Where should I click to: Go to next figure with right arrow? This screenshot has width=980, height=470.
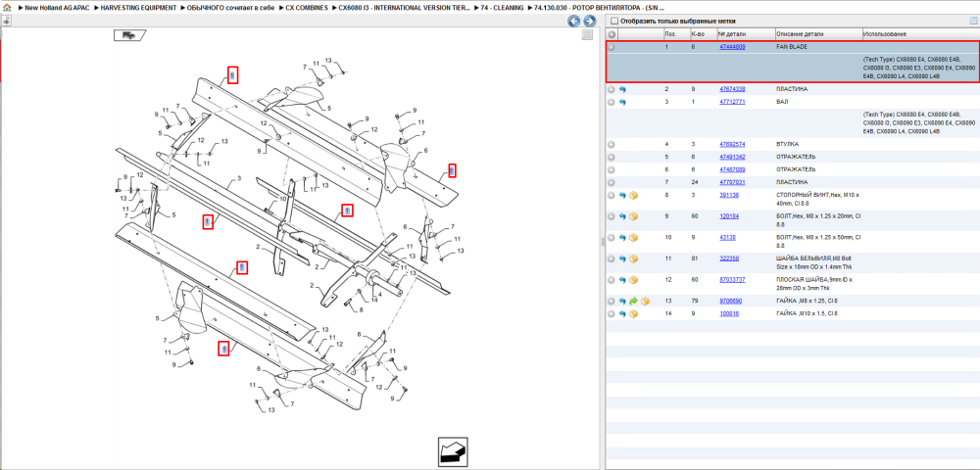pyautogui.click(x=588, y=22)
